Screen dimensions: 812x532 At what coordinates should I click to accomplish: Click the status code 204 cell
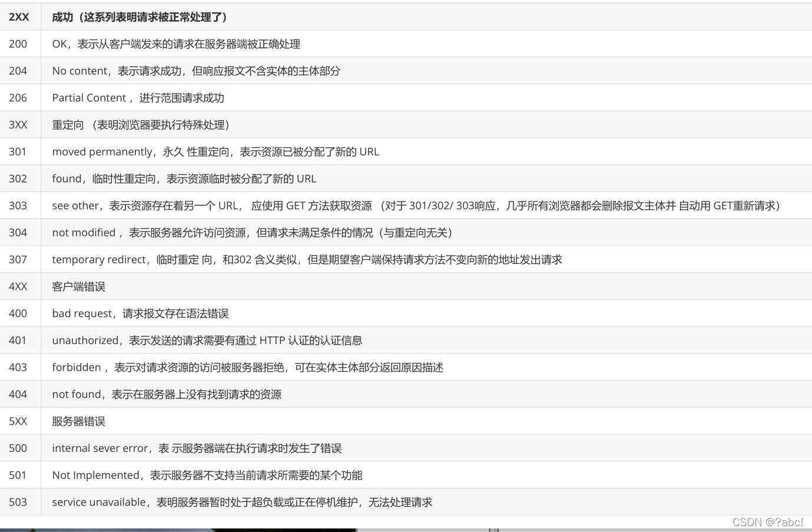tap(20, 71)
